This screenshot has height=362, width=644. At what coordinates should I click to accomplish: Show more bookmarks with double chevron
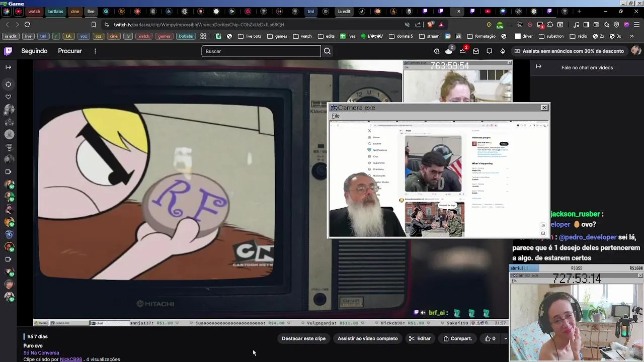633,36
